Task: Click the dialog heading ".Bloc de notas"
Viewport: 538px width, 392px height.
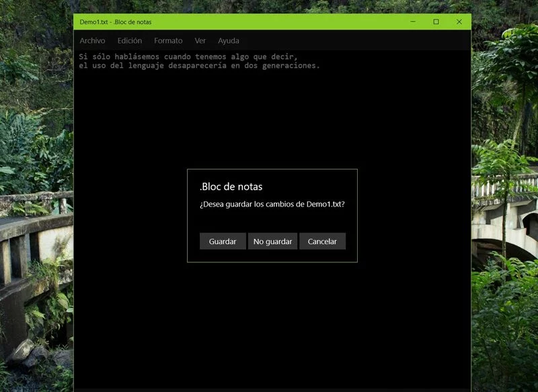Action: click(x=231, y=186)
